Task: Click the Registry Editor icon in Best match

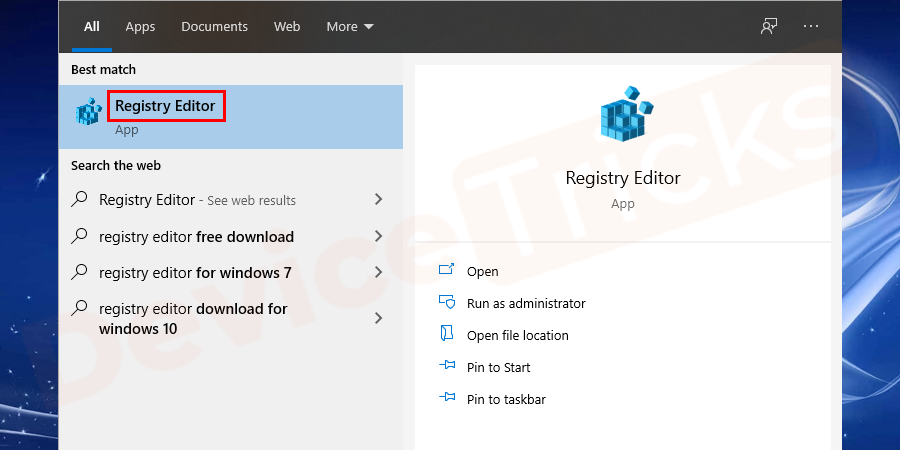Action: (88, 112)
